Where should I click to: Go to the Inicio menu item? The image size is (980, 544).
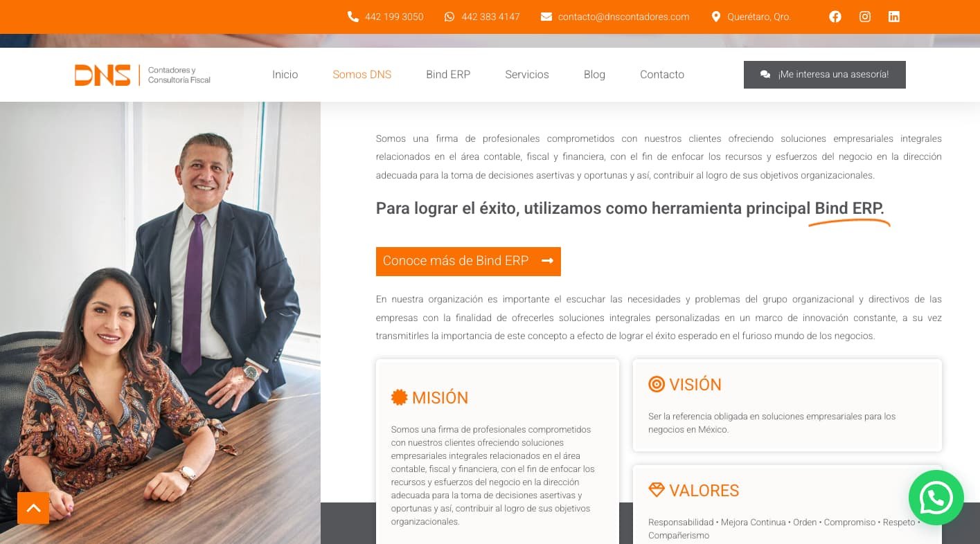point(285,75)
